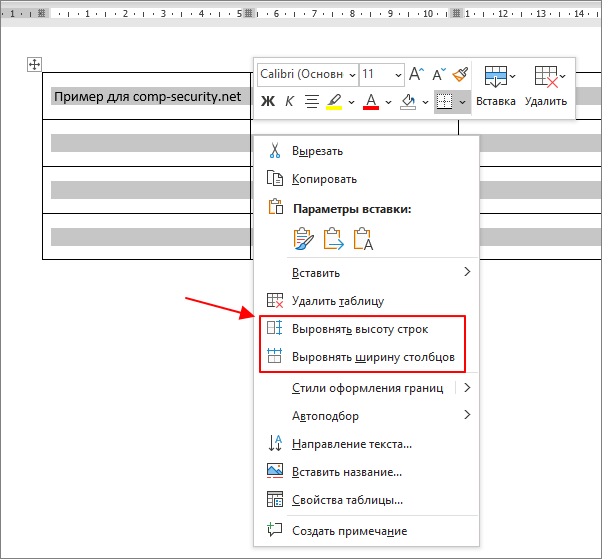Expand the borders button dropdown arrow
This screenshot has width=602, height=559.
click(463, 102)
